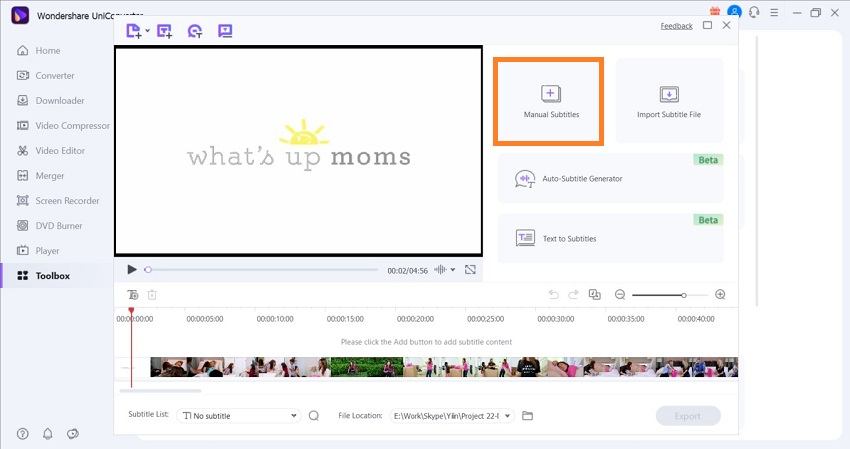Click the gift promotion icon
Image resolution: width=850 pixels, height=449 pixels.
714,11
